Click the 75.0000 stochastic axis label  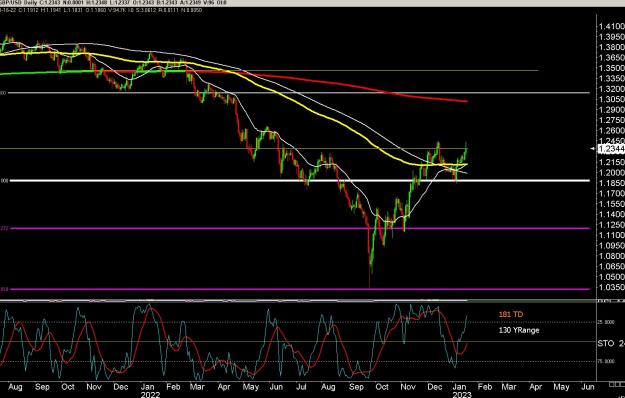coord(606,361)
